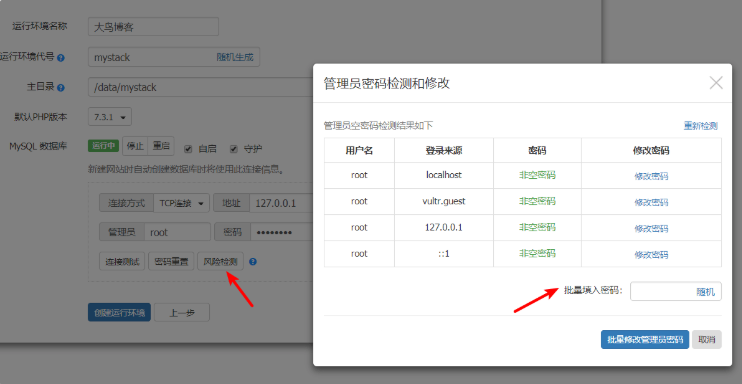Click the 创建运行环境 button
This screenshot has height=384, width=742.
tap(119, 313)
